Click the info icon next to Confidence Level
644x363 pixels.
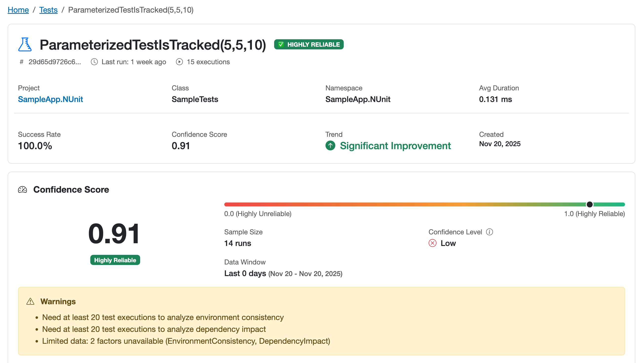coord(490,232)
